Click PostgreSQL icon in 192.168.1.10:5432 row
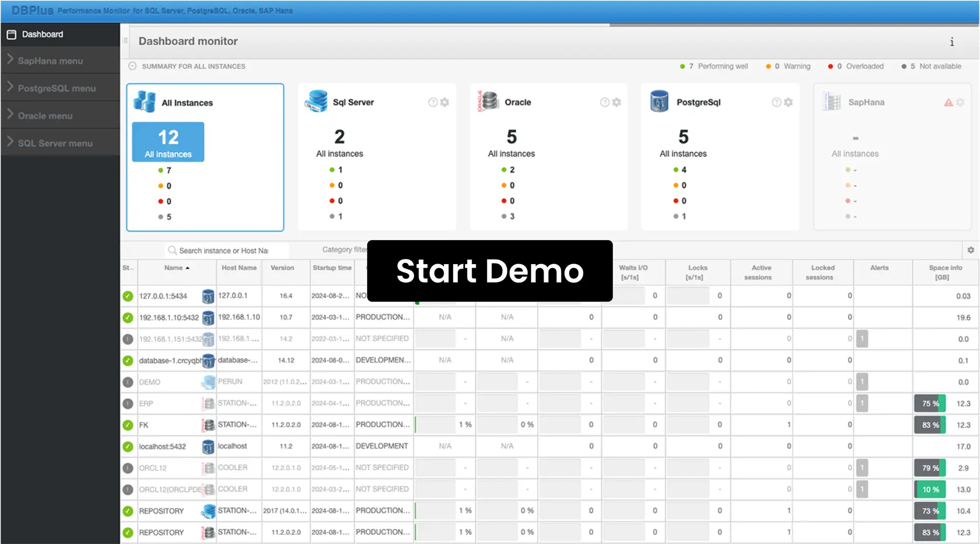Viewport: 980px width, 544px height. (x=208, y=318)
